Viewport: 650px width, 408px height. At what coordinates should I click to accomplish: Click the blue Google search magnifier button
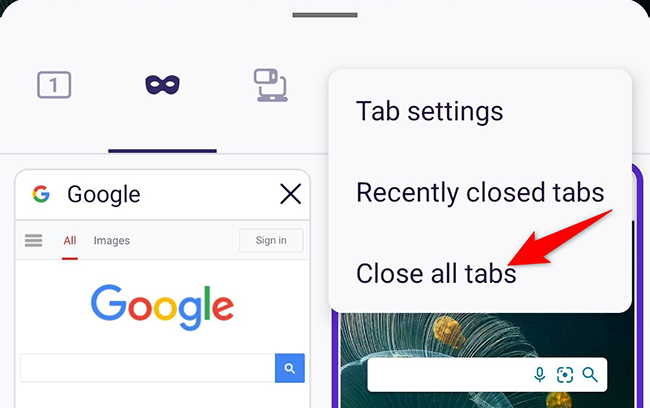pyautogui.click(x=290, y=368)
